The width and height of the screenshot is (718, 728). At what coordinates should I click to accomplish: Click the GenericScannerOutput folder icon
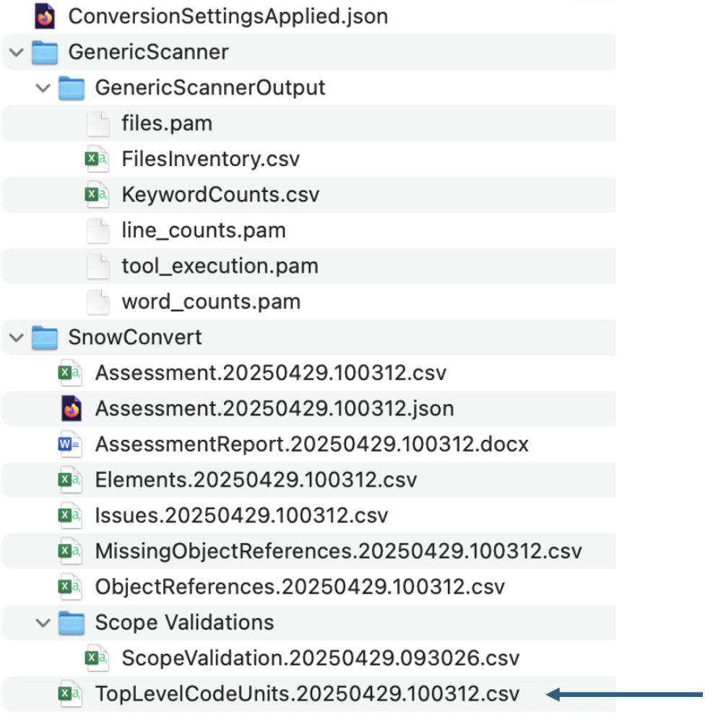(70, 87)
